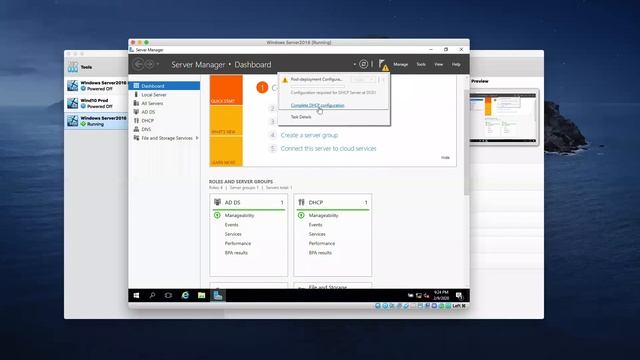The width and height of the screenshot is (640, 360).
Task: Click Manageability in the AD DS tile
Action: [240, 216]
